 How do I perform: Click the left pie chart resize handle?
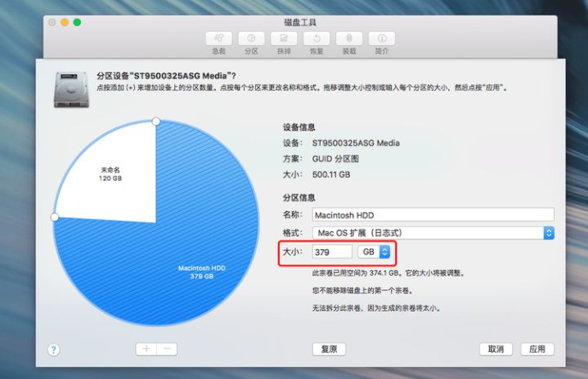[x=55, y=217]
